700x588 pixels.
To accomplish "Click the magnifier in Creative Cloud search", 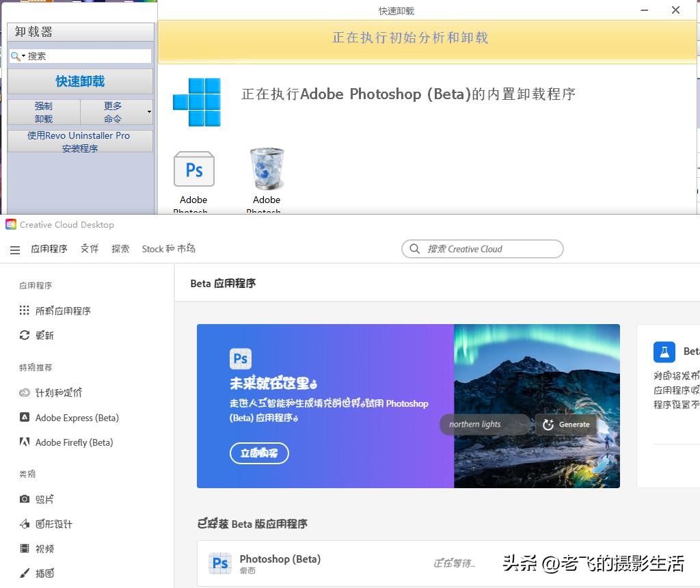I will tap(415, 249).
